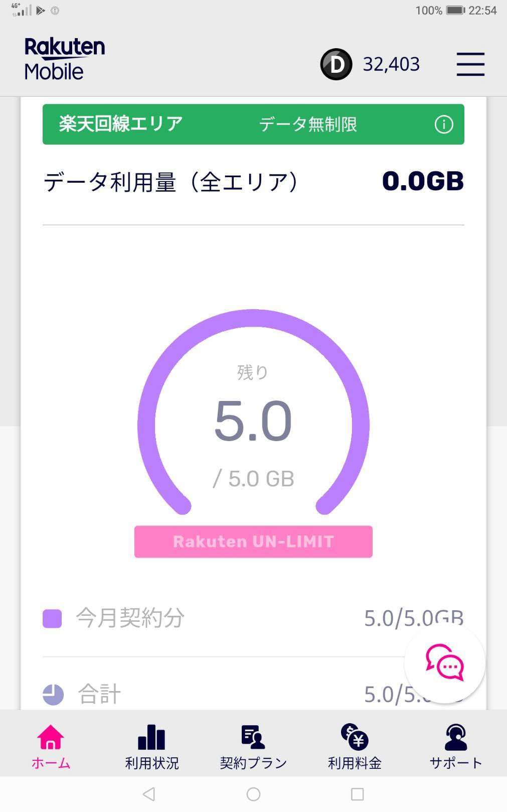Screen dimensions: 507x812
Task: Open Android recent apps square button
Action: click(357, 794)
